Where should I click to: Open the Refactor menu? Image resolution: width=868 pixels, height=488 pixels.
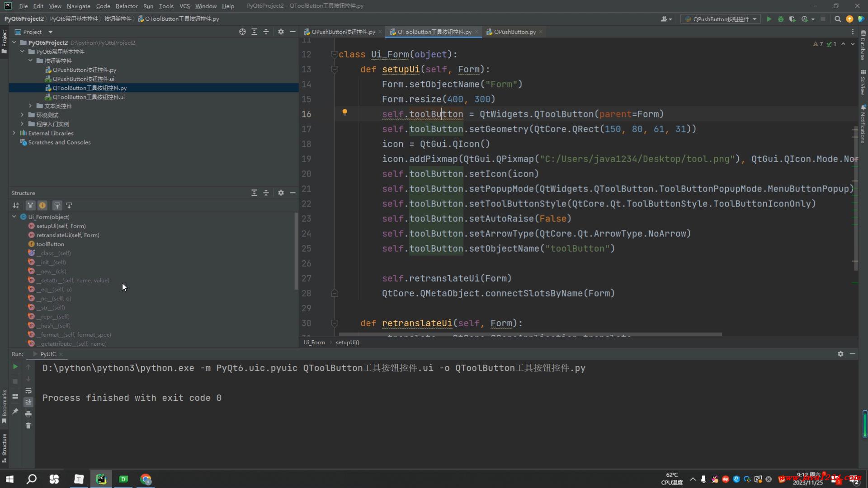(x=126, y=6)
